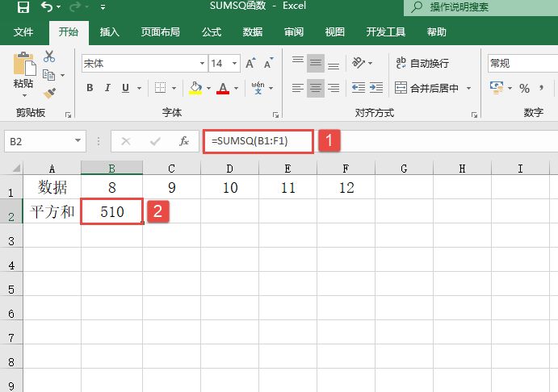Toggle Italic formatting
Image resolution: width=558 pixels, height=392 pixels.
click(107, 88)
